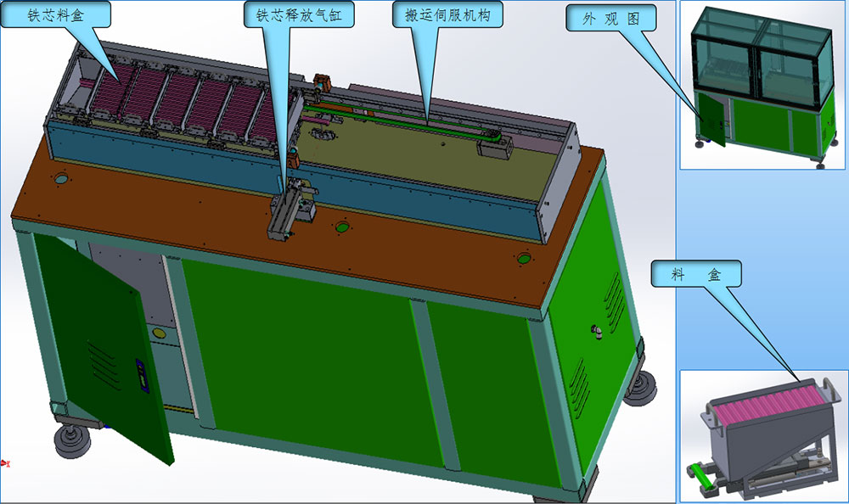Click the round hole at tabletop left end
Viewport: 849px width, 504px height.
pos(61,180)
